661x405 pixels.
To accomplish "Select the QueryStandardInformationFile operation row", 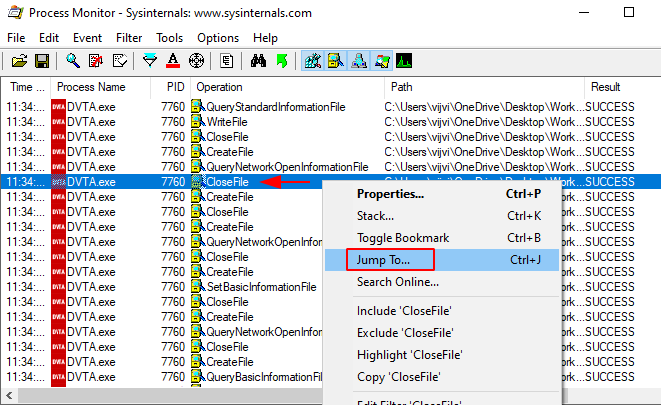I will pos(330,107).
